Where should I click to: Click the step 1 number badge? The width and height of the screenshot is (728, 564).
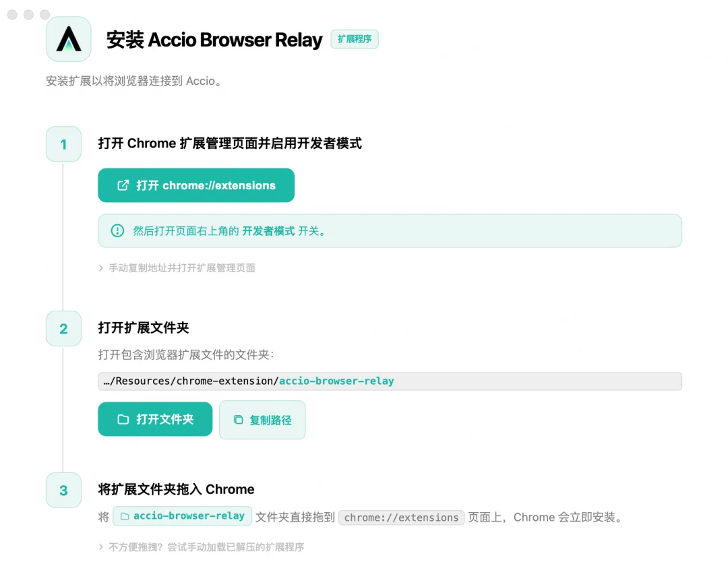pyautogui.click(x=63, y=144)
